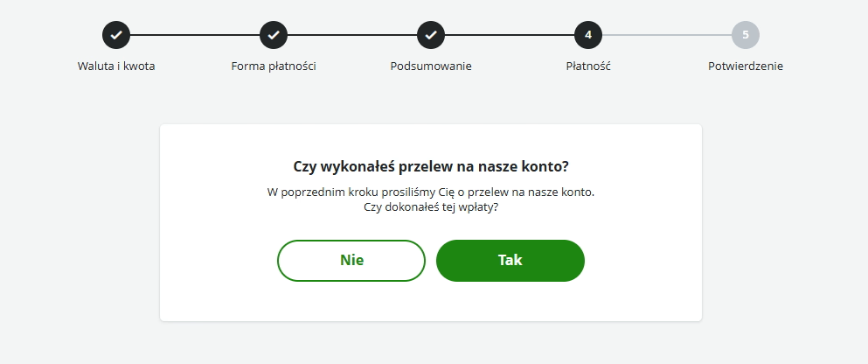Screen dimensions: 868x364
Task: Click the grey progress line before step 5
Action: 667,35
